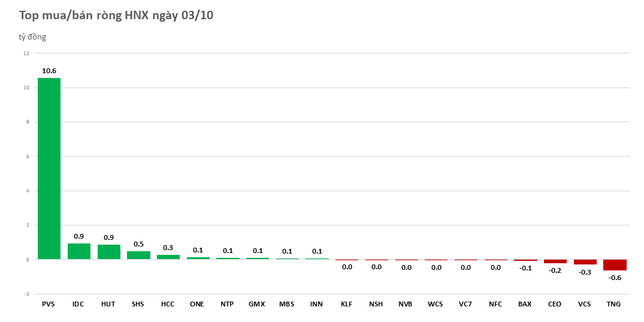The image size is (644, 322).
Task: Click the green HUT bar
Action: tap(108, 252)
